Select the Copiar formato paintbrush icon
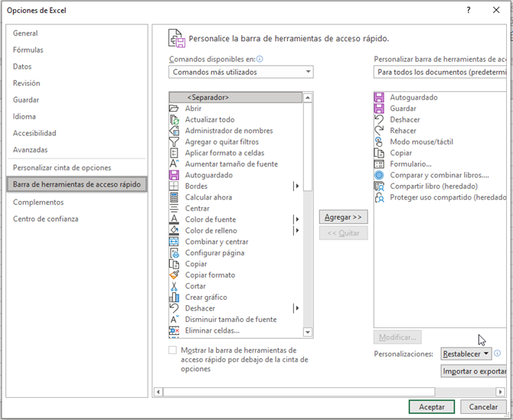513x420 pixels. coord(174,275)
